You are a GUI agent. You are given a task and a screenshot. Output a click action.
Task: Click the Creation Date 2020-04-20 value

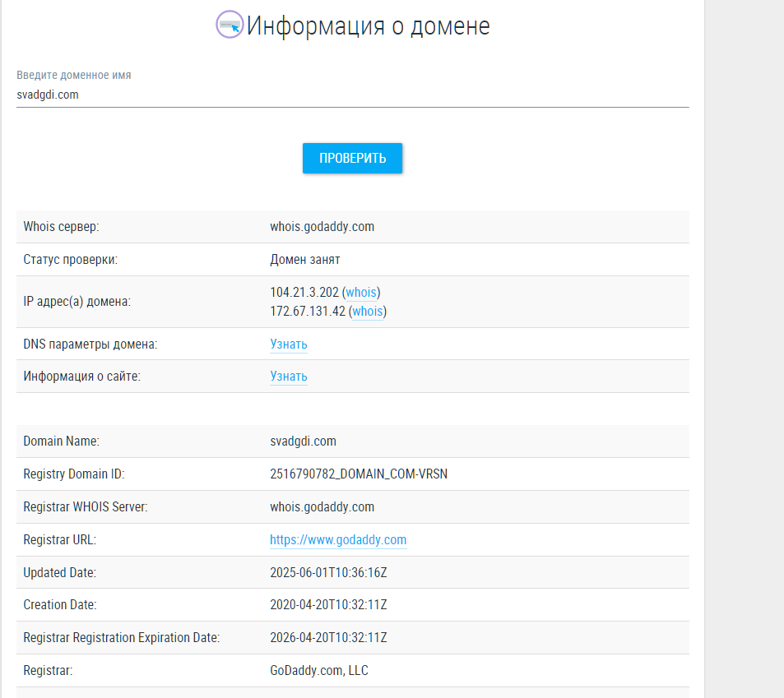[x=327, y=604]
